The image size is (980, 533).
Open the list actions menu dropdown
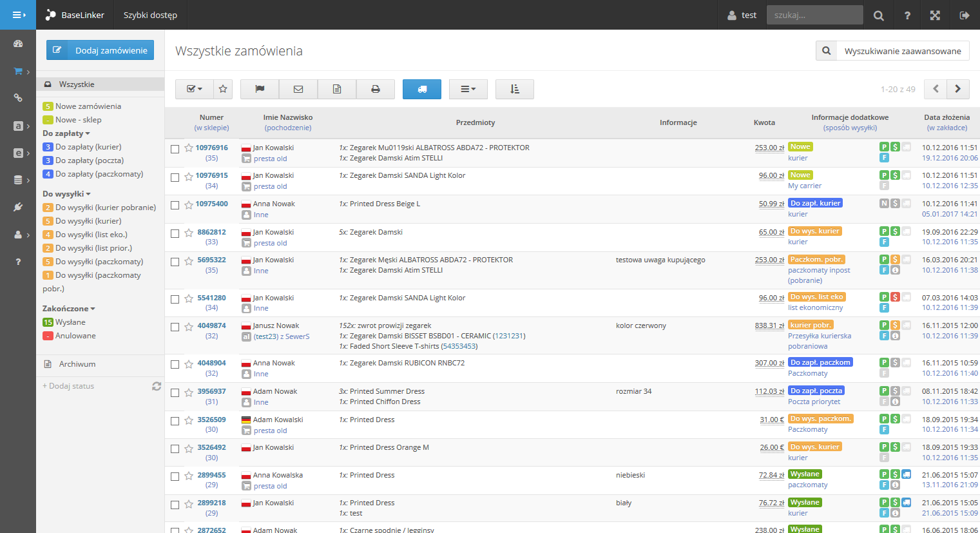click(x=468, y=89)
